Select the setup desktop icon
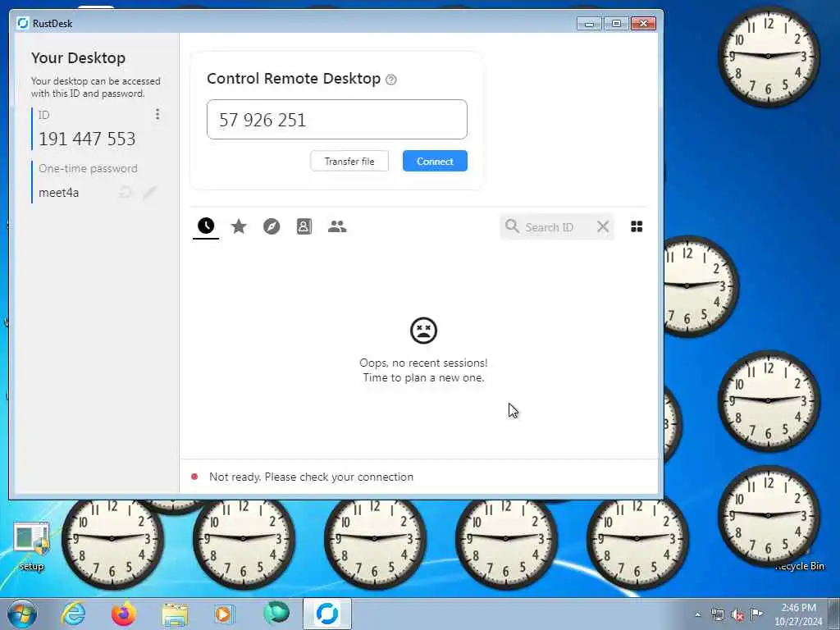The image size is (840, 630). pos(32,546)
